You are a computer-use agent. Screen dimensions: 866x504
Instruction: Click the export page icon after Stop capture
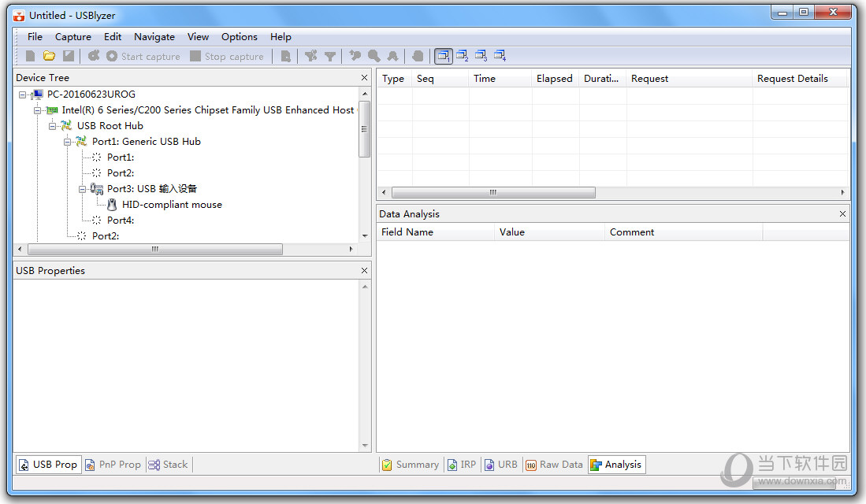click(x=285, y=56)
